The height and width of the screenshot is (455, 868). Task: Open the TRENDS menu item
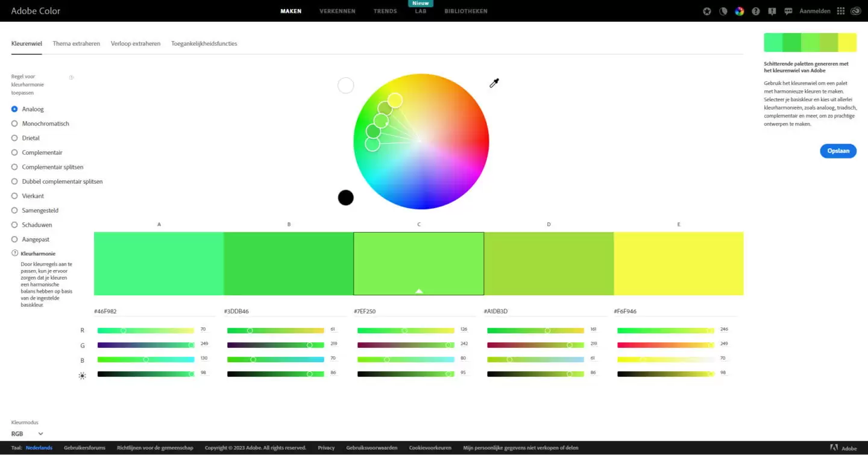pos(385,11)
